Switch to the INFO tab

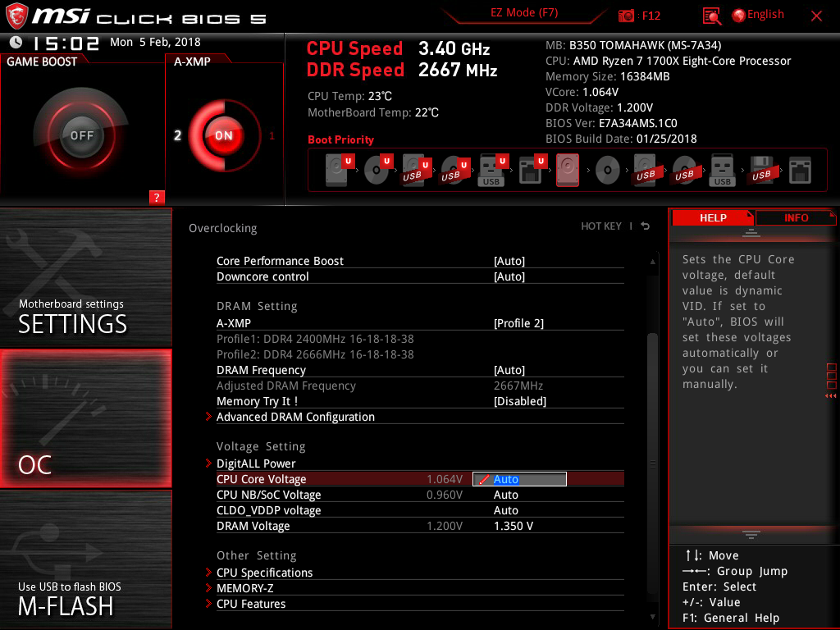tap(796, 217)
